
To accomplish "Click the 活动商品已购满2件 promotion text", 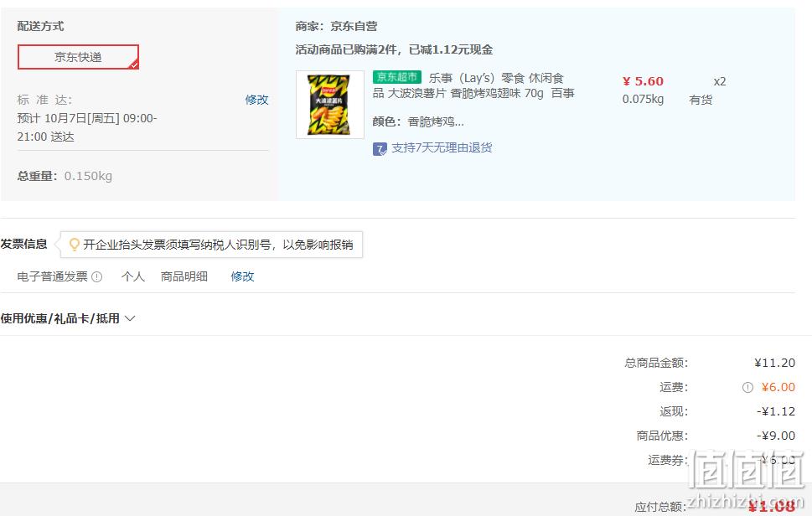I will (x=394, y=49).
